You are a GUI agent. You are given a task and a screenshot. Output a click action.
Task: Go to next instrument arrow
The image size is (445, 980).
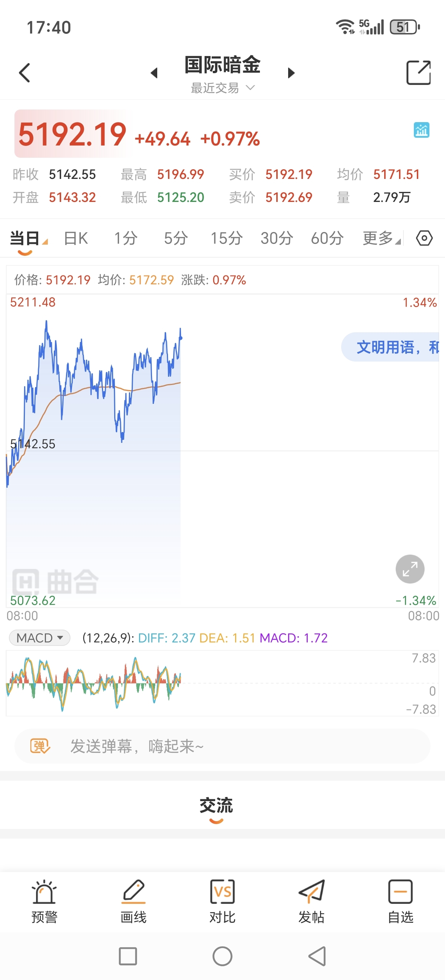coord(291,73)
